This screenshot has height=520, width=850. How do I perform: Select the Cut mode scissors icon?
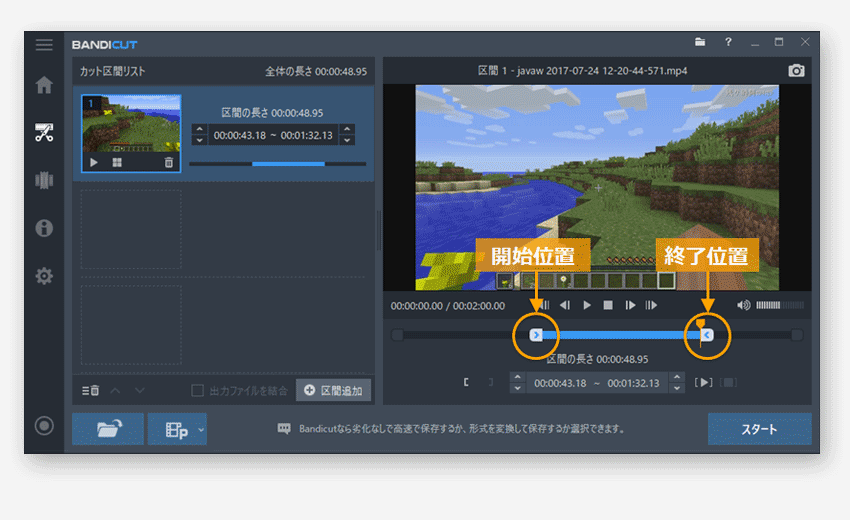44,132
